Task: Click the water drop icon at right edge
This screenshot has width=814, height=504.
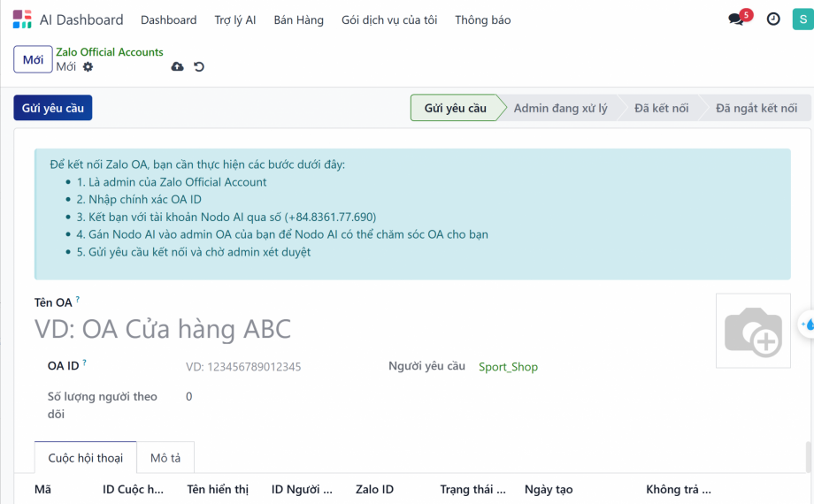Action: (x=807, y=325)
